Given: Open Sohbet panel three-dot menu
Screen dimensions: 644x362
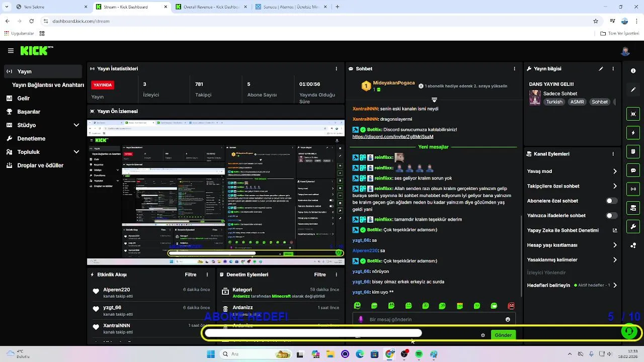Looking at the screenshot, I should click(514, 69).
